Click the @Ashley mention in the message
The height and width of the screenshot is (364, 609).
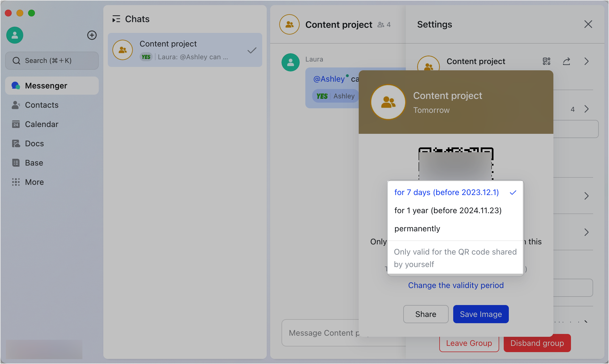tap(329, 79)
